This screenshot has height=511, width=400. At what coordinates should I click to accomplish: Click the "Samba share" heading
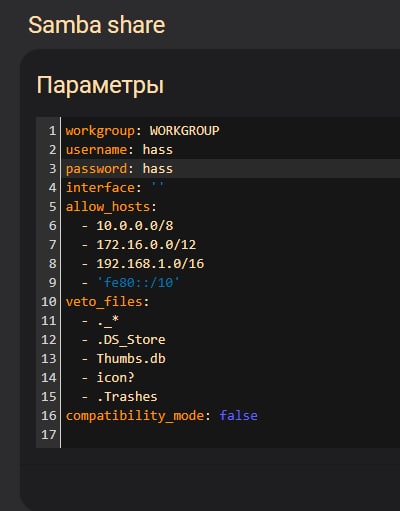pyautogui.click(x=97, y=25)
